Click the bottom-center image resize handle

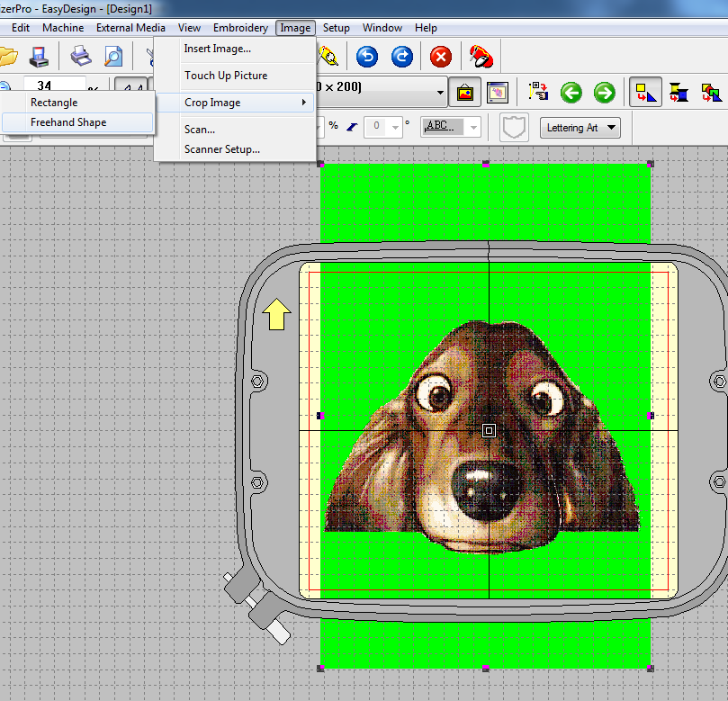tap(486, 668)
